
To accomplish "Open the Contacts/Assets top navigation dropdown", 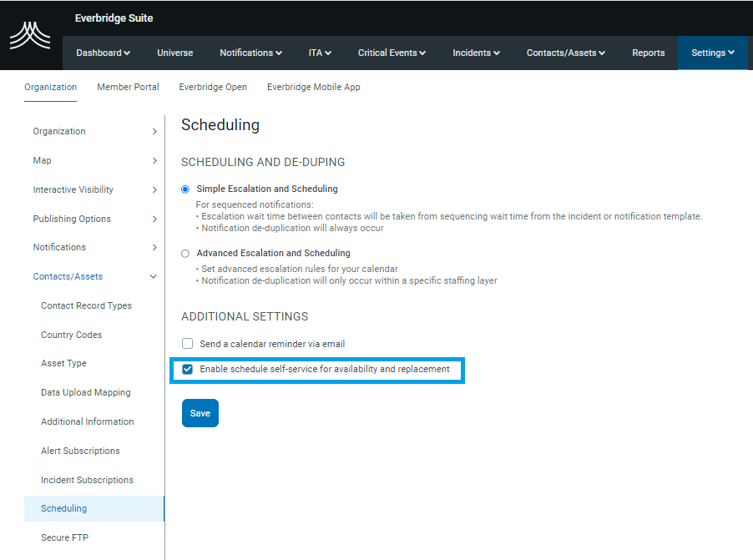I will click(x=566, y=53).
